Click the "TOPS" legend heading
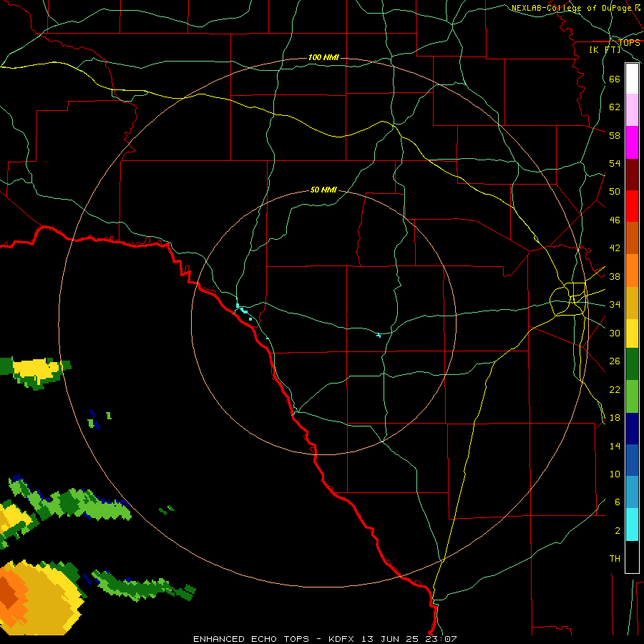 pyautogui.click(x=629, y=42)
